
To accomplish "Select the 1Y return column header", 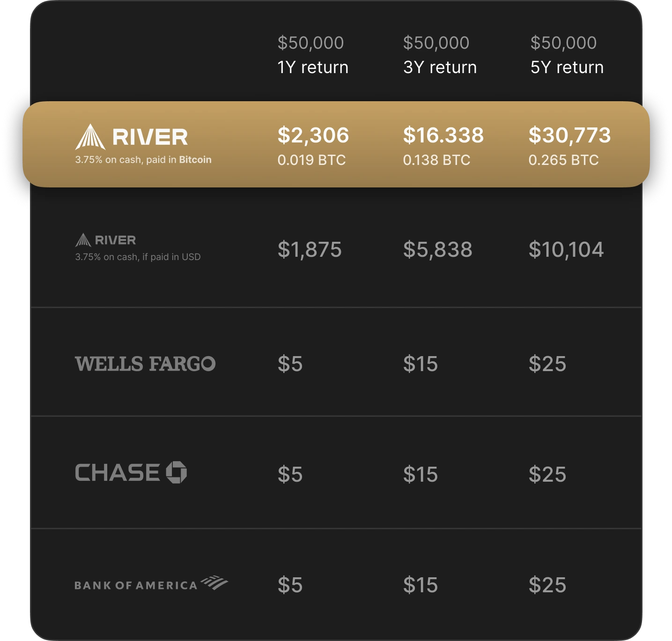I will [313, 55].
